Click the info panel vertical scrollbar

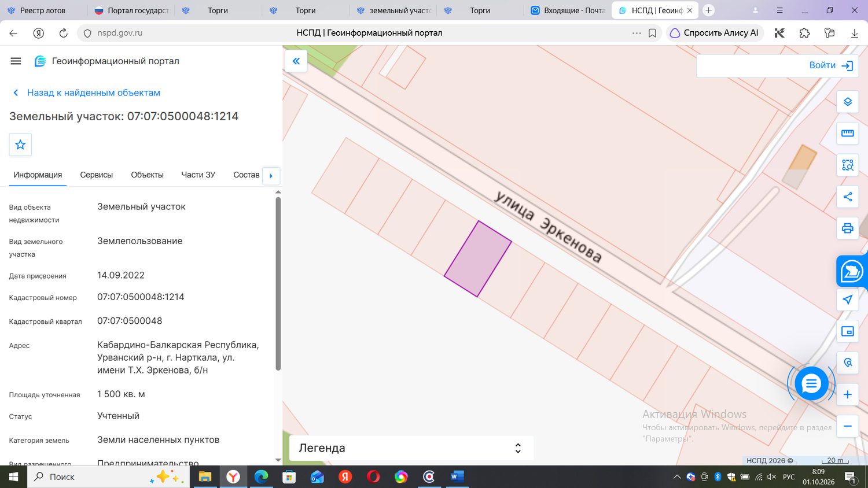pyautogui.click(x=278, y=283)
